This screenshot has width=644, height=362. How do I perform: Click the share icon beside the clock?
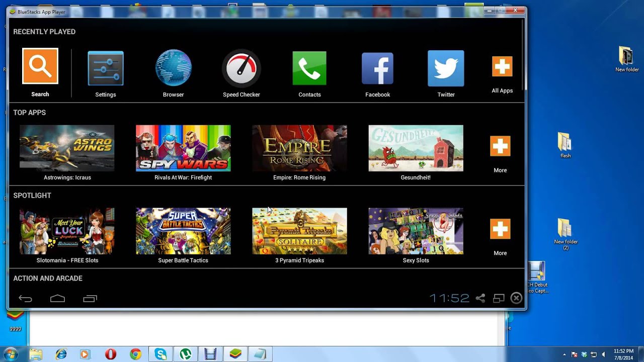[480, 298]
